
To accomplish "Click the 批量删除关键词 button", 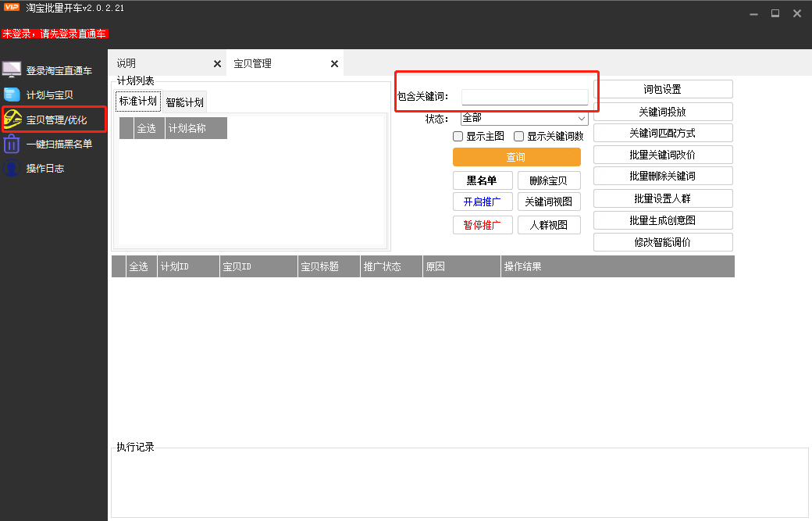I will 663,176.
